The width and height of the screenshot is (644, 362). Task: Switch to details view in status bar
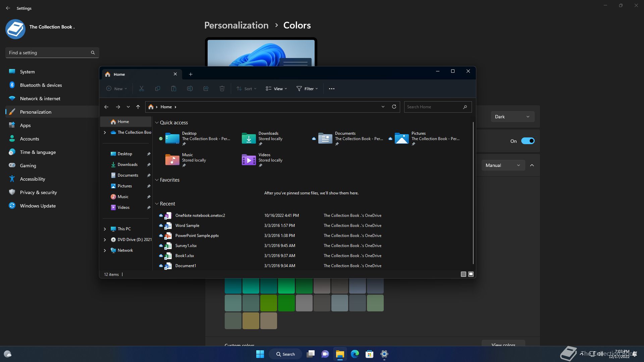click(463, 274)
